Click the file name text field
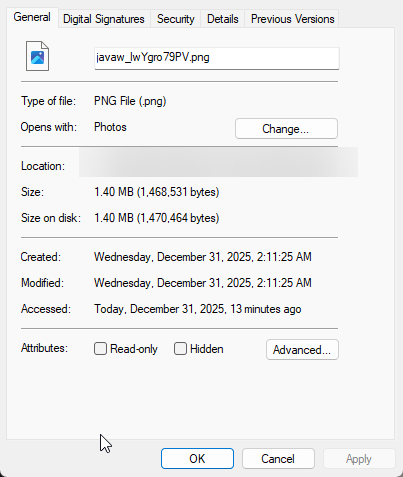 217,58
